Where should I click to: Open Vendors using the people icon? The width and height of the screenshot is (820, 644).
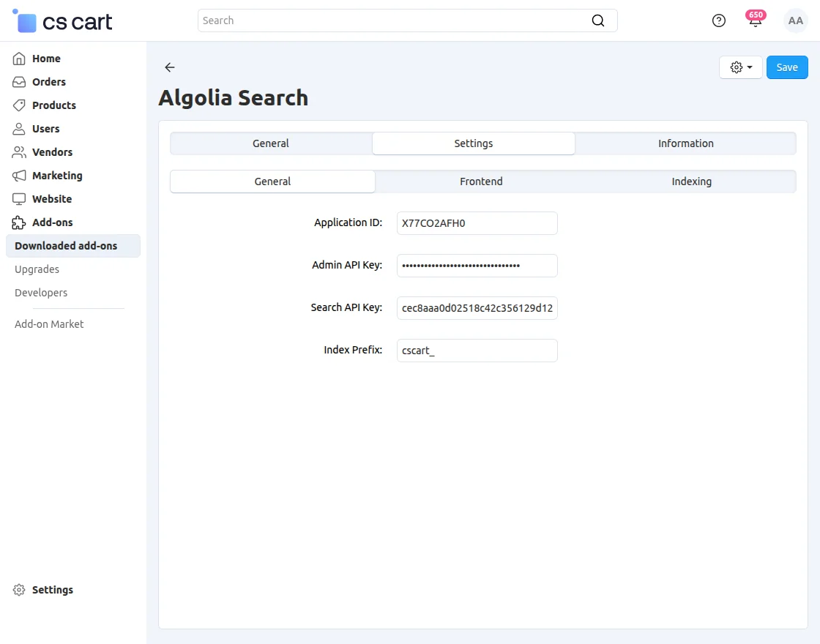pos(18,151)
